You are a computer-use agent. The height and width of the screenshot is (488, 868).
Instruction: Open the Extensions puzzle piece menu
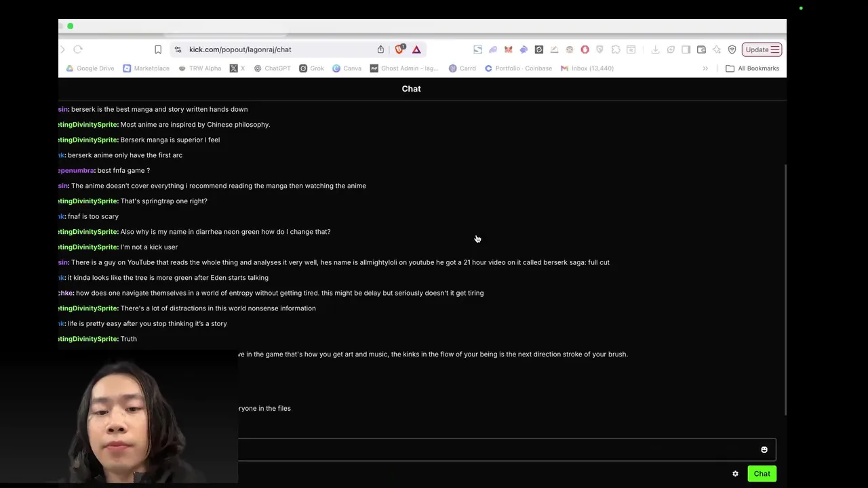pos(615,49)
